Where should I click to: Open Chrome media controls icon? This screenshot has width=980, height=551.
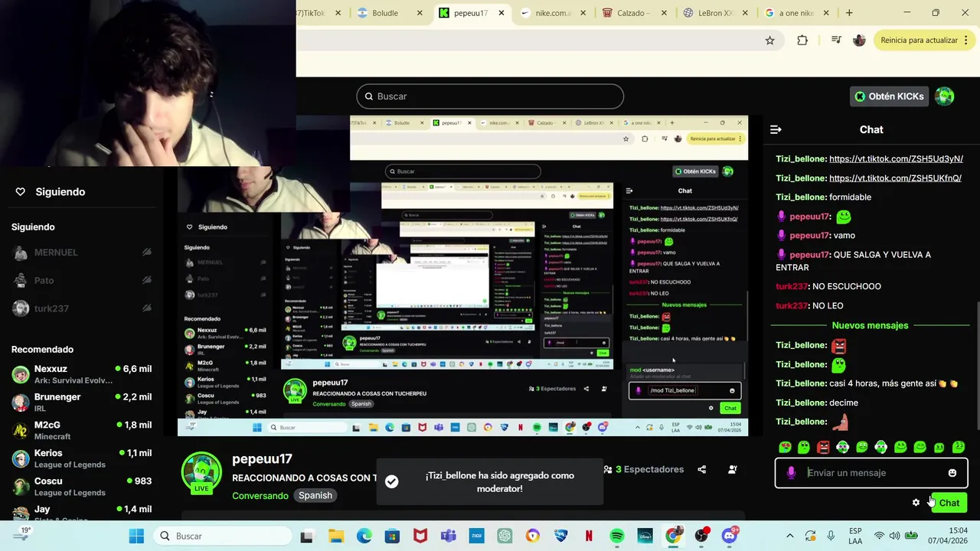[x=836, y=41]
